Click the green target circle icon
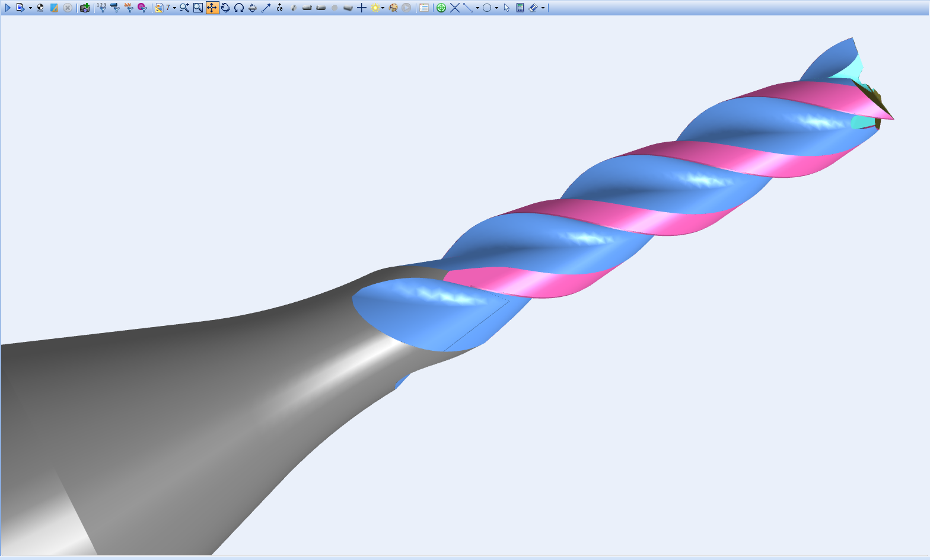This screenshot has height=560, width=930. tap(441, 8)
